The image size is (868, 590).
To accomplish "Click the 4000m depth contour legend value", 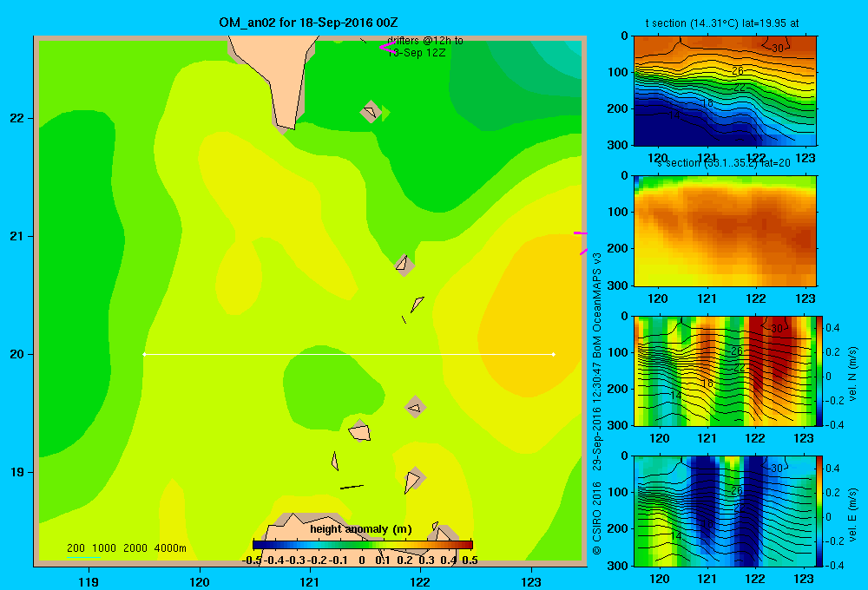I will point(170,548).
